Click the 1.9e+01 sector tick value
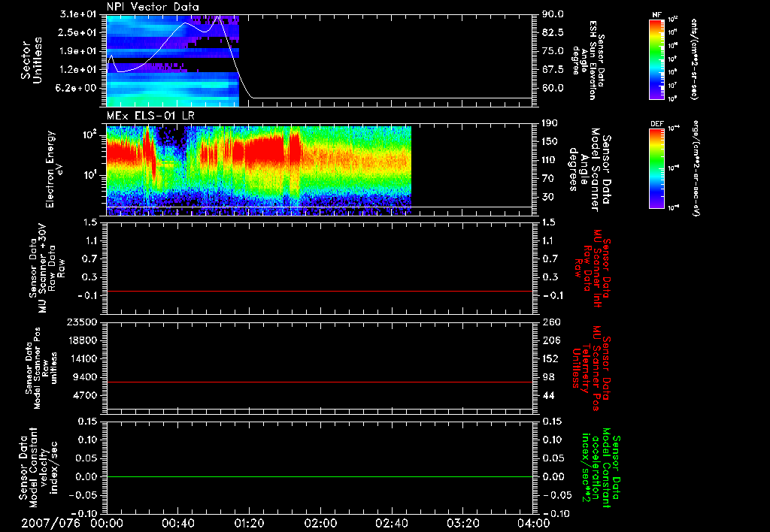The height and width of the screenshot is (532, 770). tap(78, 51)
